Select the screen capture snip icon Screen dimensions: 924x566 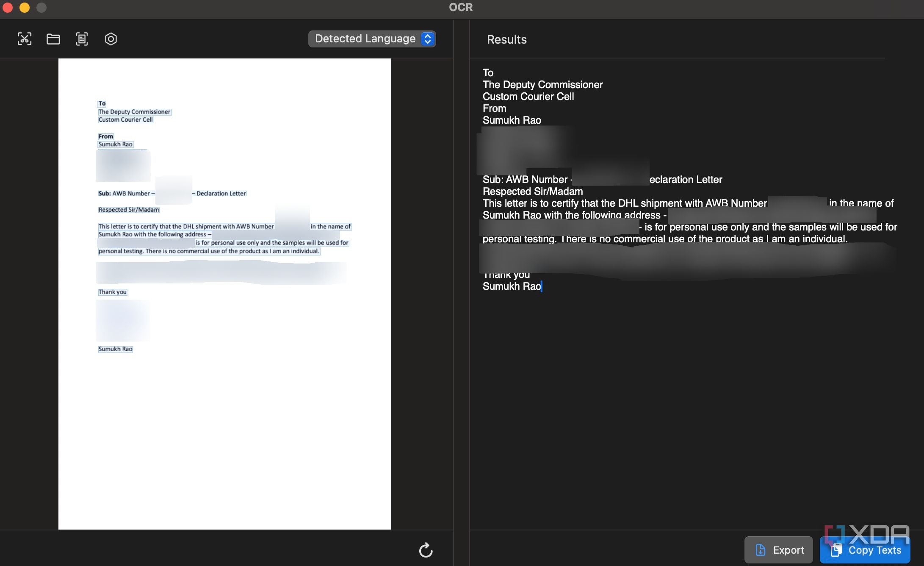click(25, 39)
